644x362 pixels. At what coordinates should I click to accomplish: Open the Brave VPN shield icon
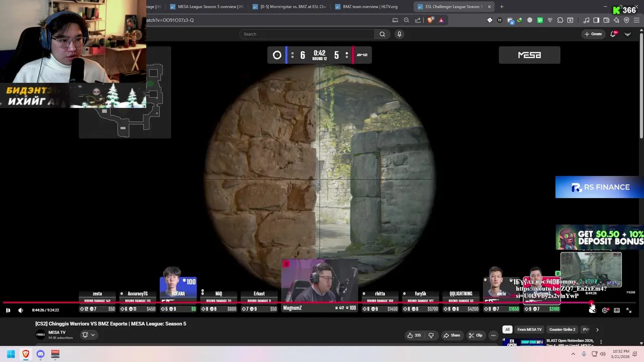tap(626, 20)
